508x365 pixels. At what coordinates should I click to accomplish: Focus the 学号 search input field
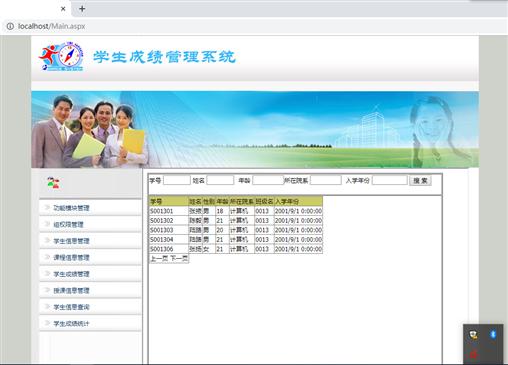(x=177, y=180)
